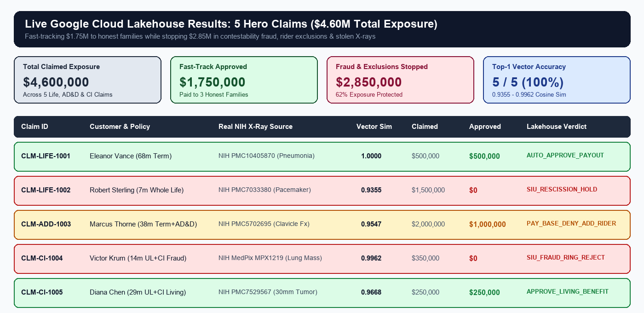The width and height of the screenshot is (644, 313).
Task: Click 'NIH PMC7529567 (30mm Tumor)' source
Action: coord(268,292)
